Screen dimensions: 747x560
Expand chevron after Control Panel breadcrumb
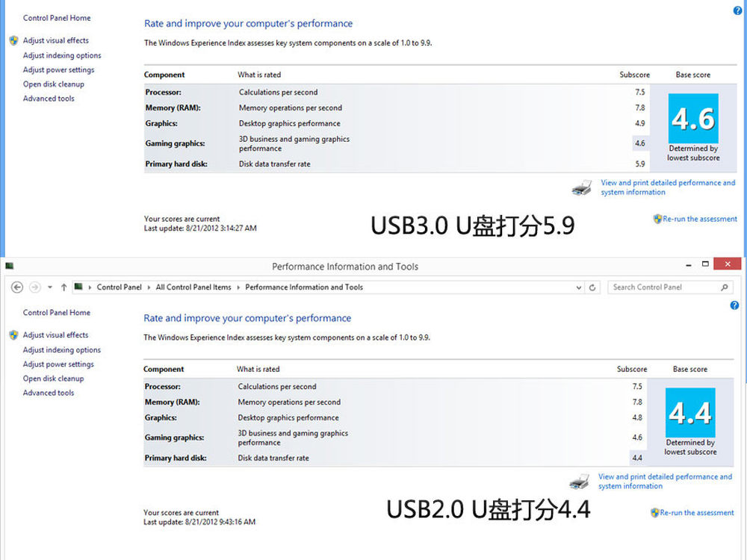pos(149,287)
